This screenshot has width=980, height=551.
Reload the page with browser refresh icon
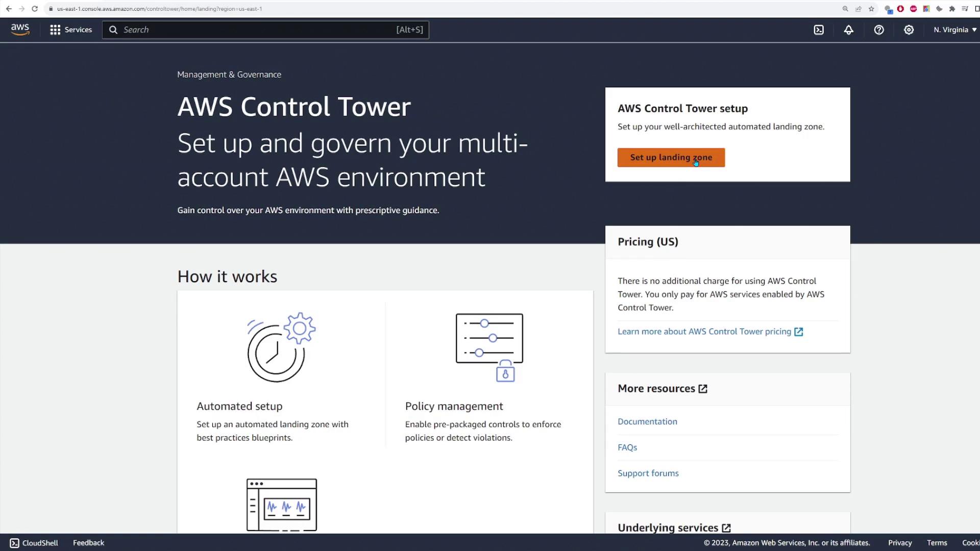pos(35,9)
